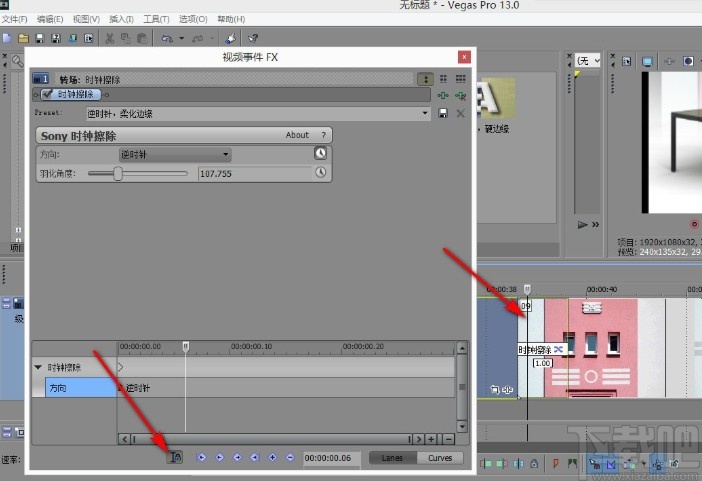Open the 文件(F) menu
The width and height of the screenshot is (702, 481).
[x=14, y=19]
